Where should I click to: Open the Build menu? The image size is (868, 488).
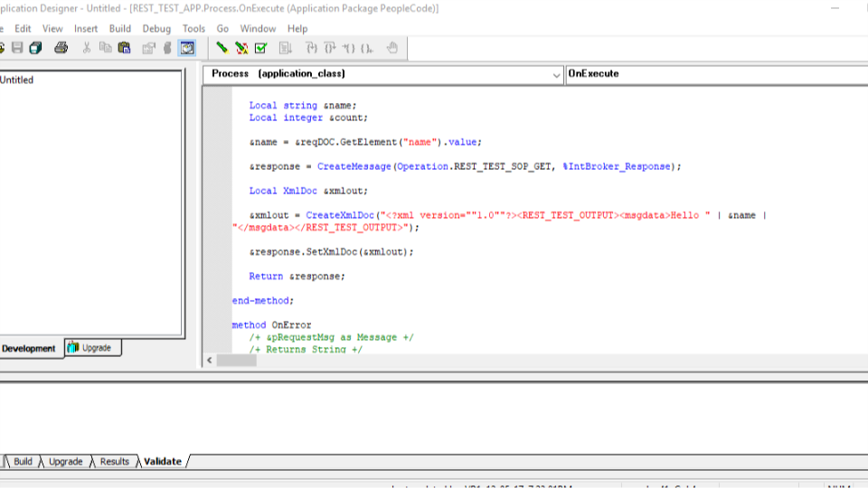[x=119, y=29]
